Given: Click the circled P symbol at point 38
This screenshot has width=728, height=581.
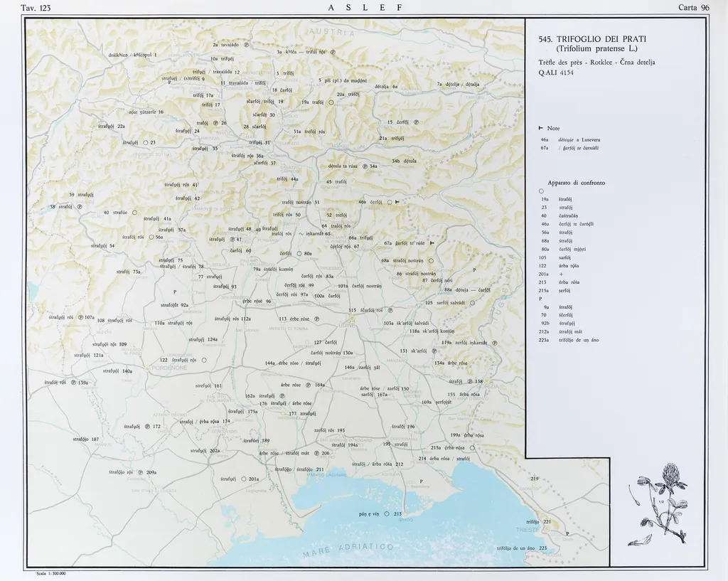Looking at the screenshot, I should pyautogui.click(x=80, y=206).
